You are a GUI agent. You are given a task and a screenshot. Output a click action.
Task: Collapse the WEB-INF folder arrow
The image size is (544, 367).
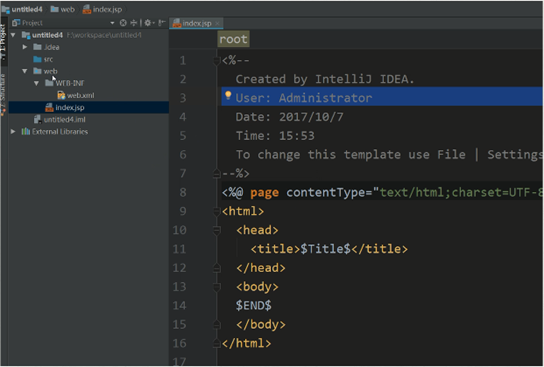(36, 83)
